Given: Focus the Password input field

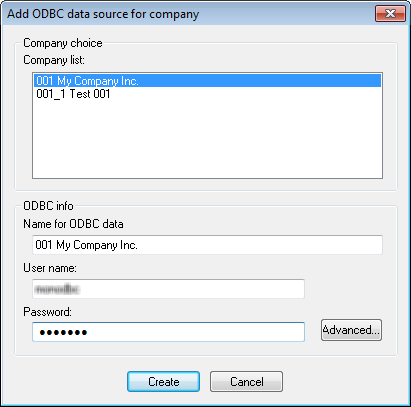Looking at the screenshot, I should tap(168, 332).
